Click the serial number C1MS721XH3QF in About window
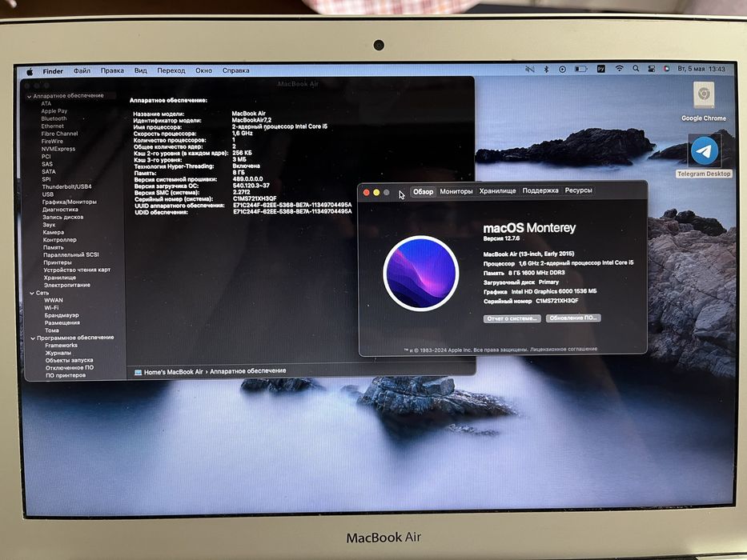This screenshot has width=747, height=560. pyautogui.click(x=557, y=301)
